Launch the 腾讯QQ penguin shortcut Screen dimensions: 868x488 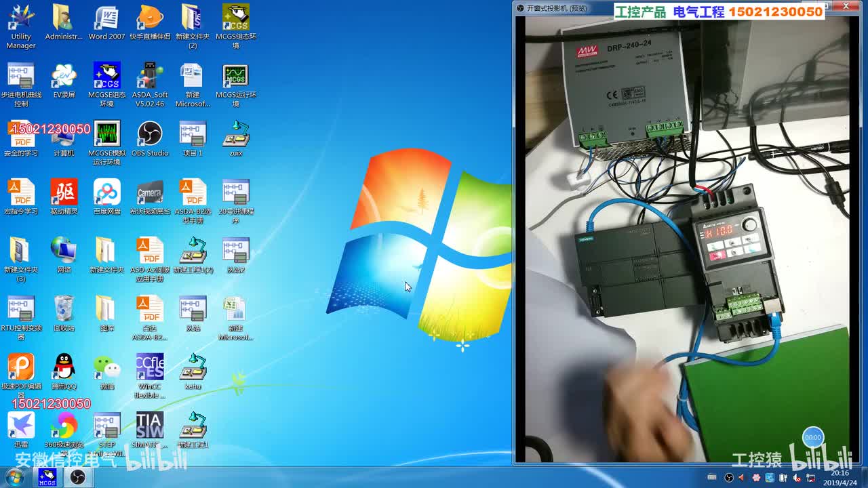click(x=64, y=373)
